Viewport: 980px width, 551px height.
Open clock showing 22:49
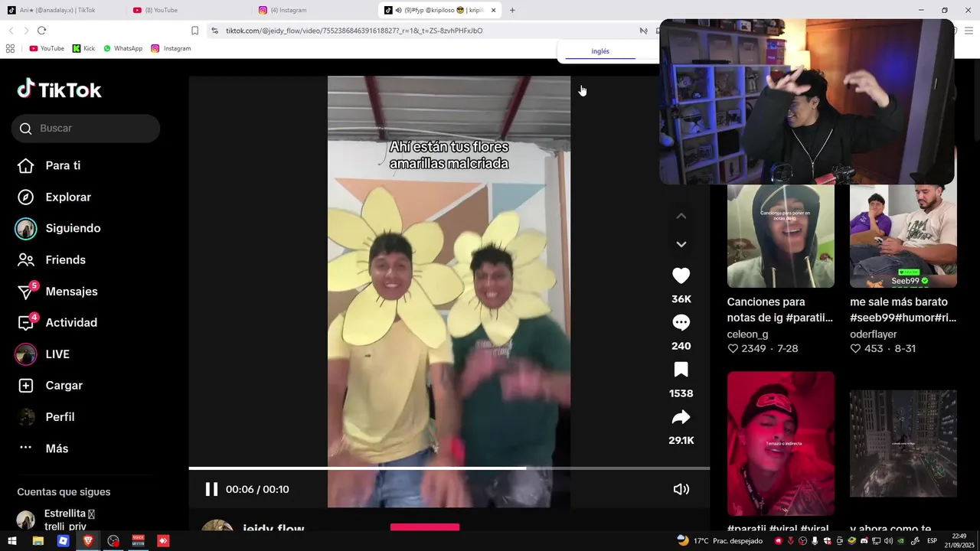[x=959, y=541]
